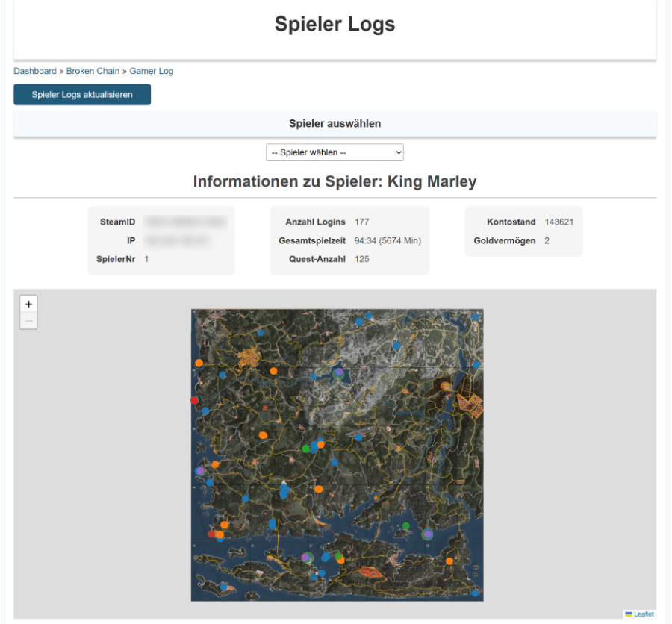Select the purple marker in northern lake
672x624 pixels.
pos(339,372)
